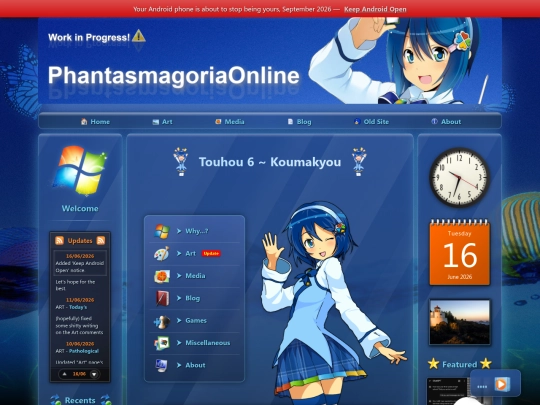Click the lighthouse slideshow thumbnail

coord(459,322)
